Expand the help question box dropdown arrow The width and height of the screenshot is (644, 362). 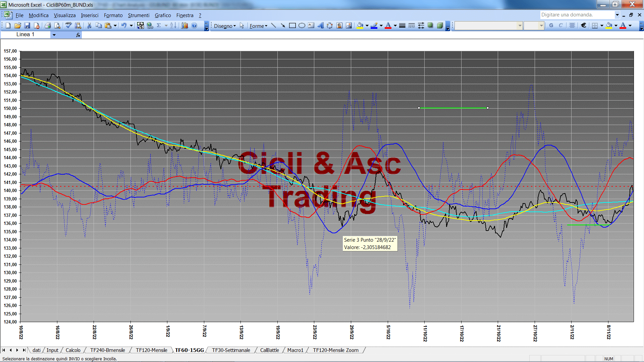tap(617, 15)
